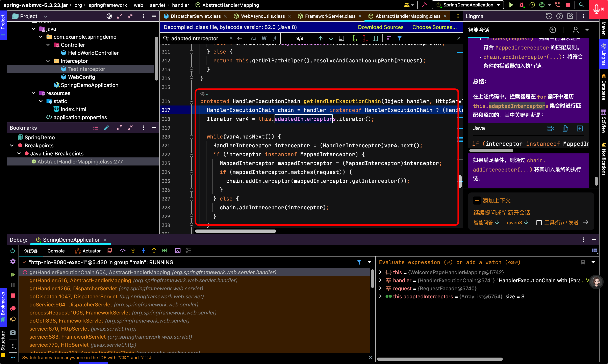The image size is (608, 364).
Task: Open the qwen3 model selector dropdown
Action: [x=517, y=222]
